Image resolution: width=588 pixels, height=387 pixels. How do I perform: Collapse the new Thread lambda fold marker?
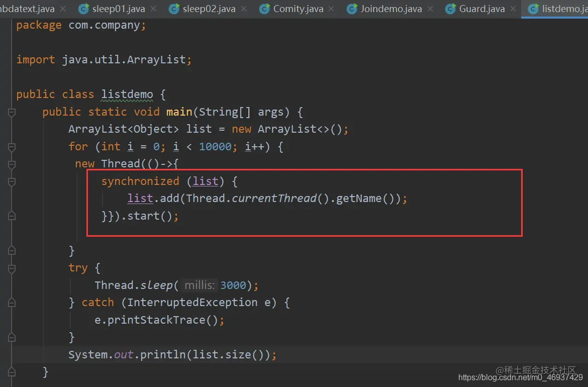pos(12,164)
